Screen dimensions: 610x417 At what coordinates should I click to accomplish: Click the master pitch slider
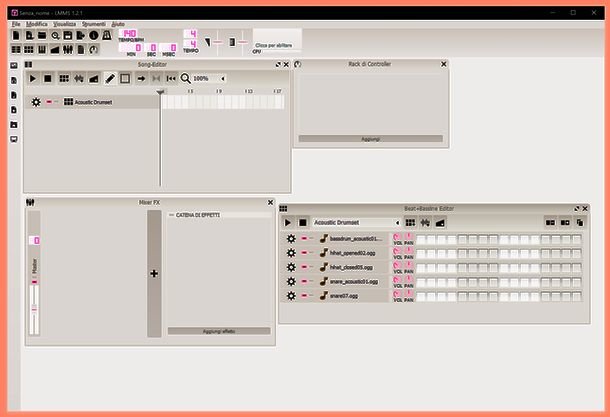(x=243, y=42)
